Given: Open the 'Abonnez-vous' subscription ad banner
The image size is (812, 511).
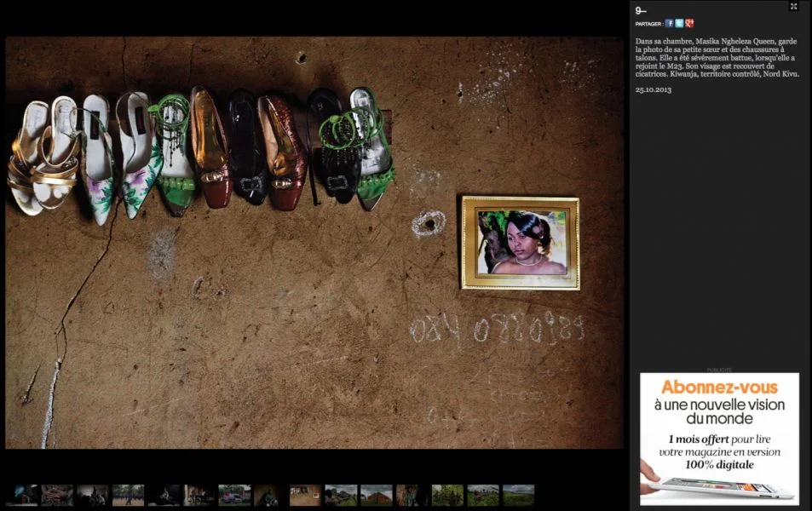Looking at the screenshot, I should click(719, 439).
